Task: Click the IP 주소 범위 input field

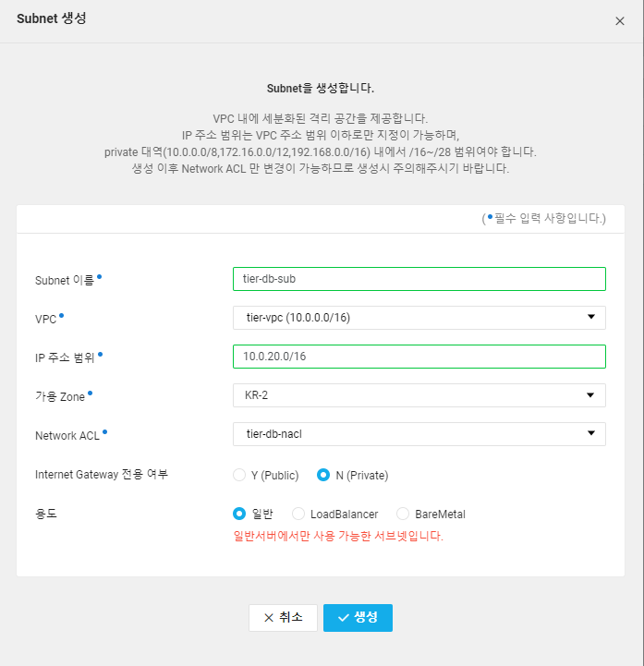Action: 419,357
